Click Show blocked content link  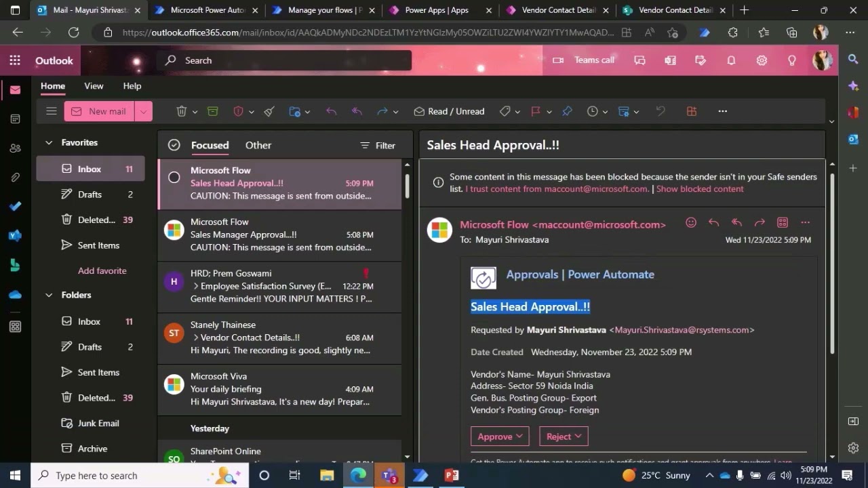coord(700,189)
